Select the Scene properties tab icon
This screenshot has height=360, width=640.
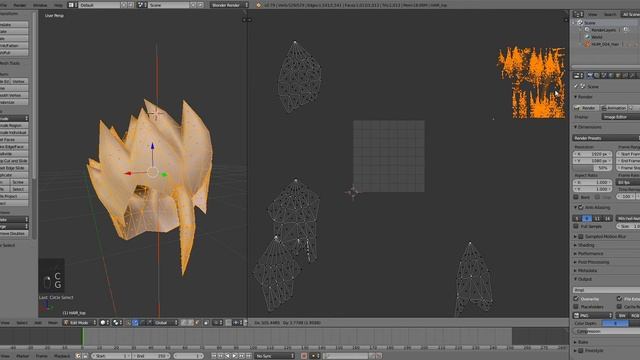tap(604, 76)
